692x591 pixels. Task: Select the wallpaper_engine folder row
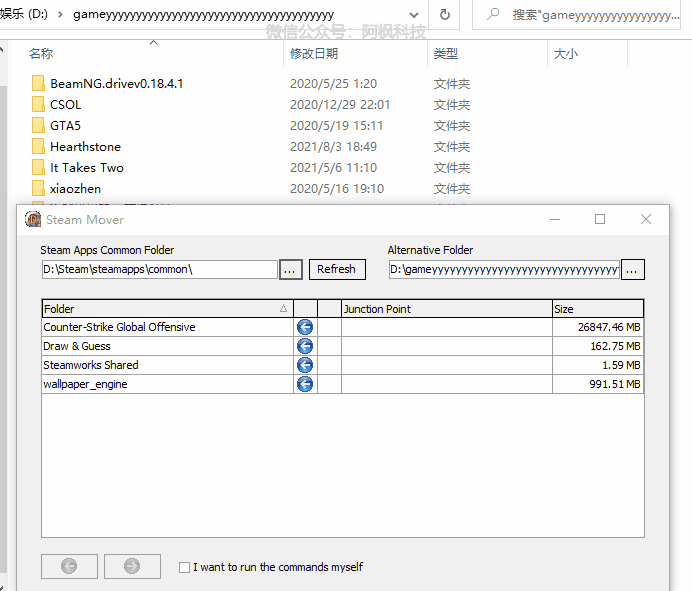click(342, 384)
